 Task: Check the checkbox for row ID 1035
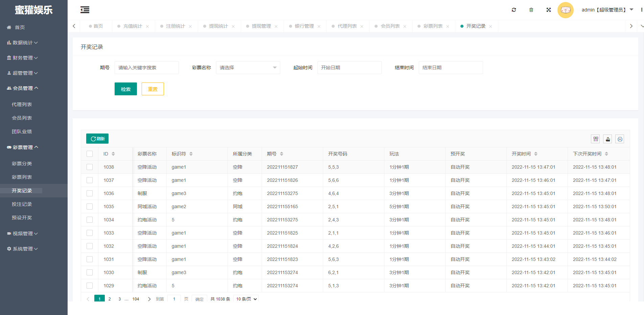pyautogui.click(x=90, y=206)
